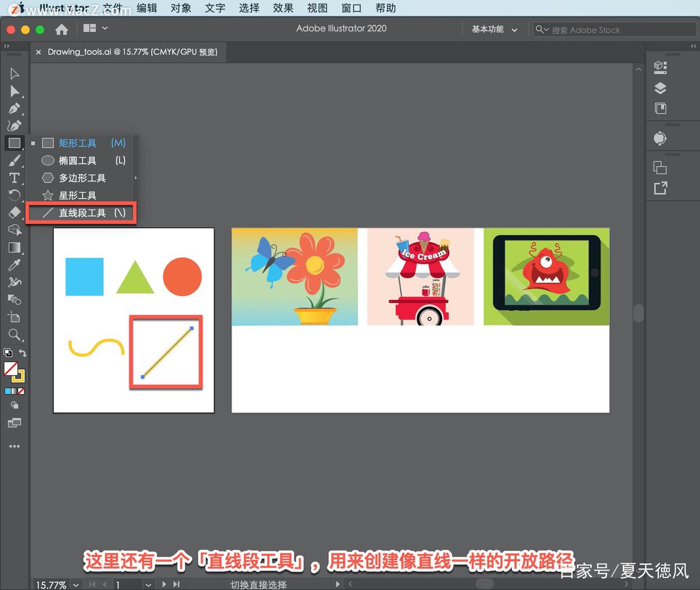Reset to default fill and stroke

(x=8, y=353)
